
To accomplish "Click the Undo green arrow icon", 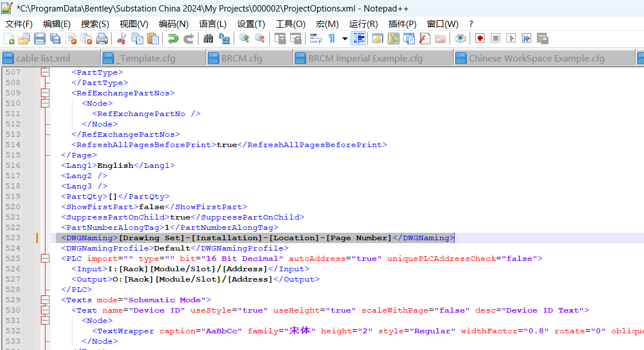I will (x=173, y=39).
